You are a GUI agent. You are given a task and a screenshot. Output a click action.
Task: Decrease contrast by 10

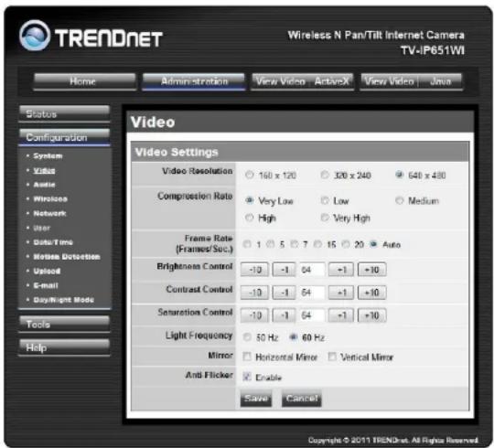(254, 293)
